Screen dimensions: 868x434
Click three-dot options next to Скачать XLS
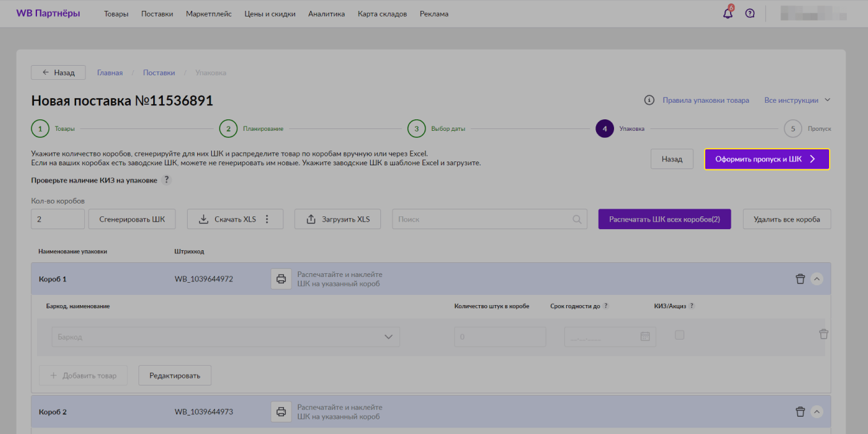click(x=267, y=219)
